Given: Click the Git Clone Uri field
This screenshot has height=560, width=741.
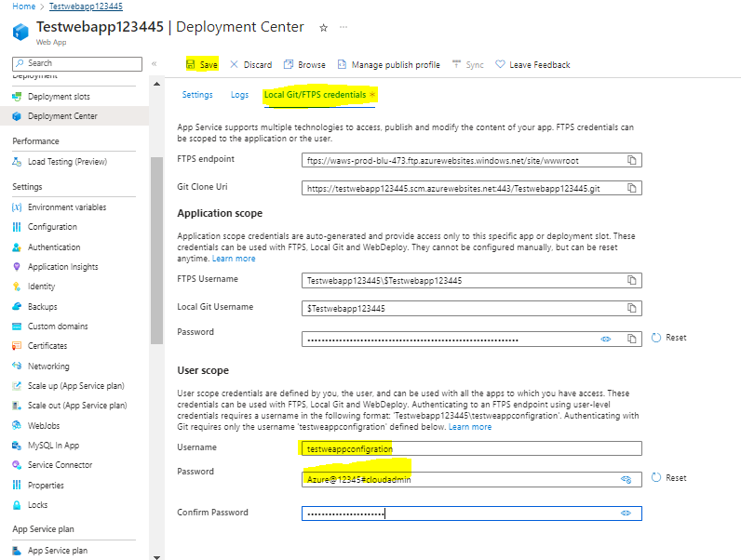Looking at the screenshot, I should pyautogui.click(x=472, y=188).
